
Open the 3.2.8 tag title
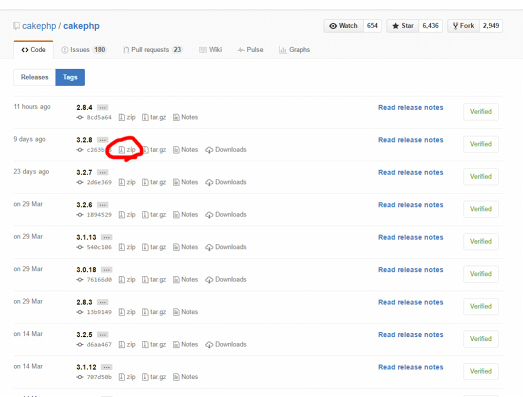click(84, 140)
